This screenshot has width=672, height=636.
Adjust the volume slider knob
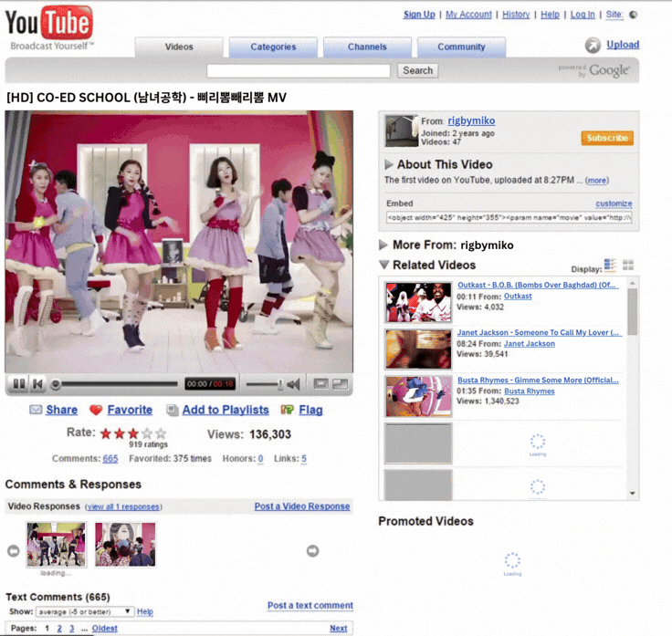point(280,384)
